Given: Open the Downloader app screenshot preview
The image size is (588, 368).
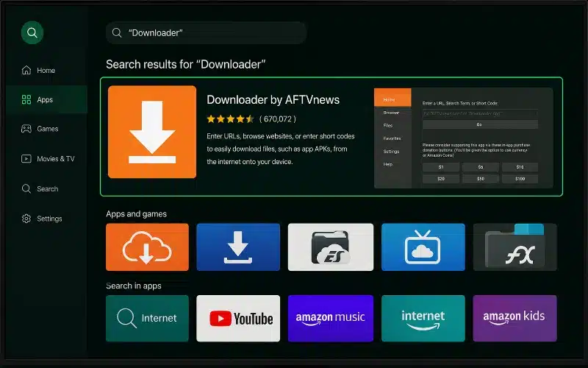Looking at the screenshot, I should (x=464, y=138).
